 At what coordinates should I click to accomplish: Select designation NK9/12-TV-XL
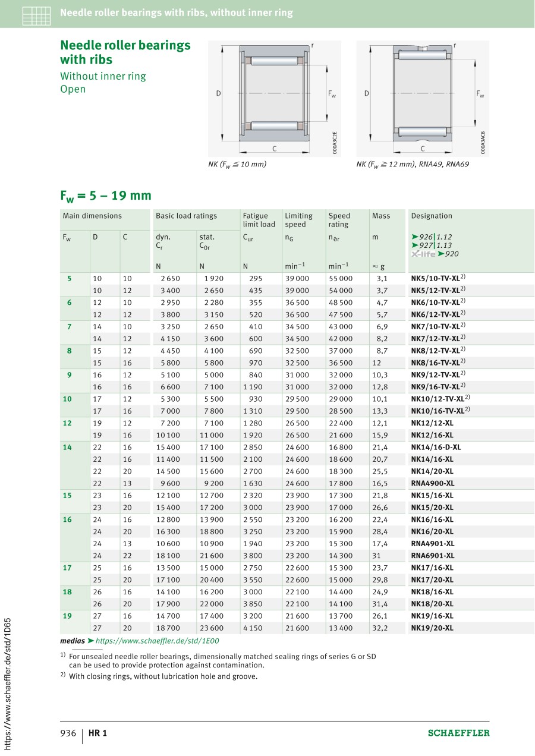click(x=438, y=374)
